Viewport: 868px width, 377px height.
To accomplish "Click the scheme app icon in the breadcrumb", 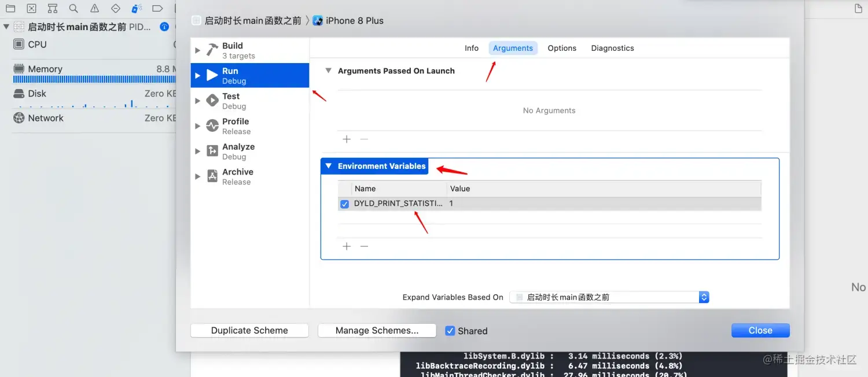I will [x=196, y=21].
